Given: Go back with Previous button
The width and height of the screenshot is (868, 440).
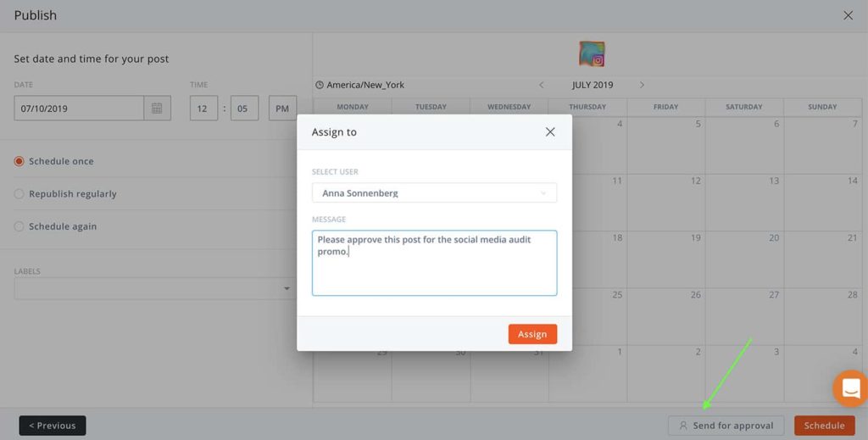Looking at the screenshot, I should (x=53, y=426).
